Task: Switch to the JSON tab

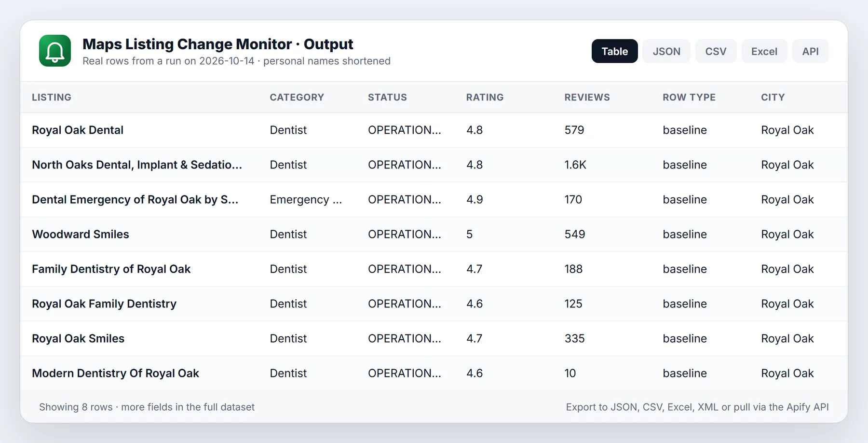Action: point(666,51)
